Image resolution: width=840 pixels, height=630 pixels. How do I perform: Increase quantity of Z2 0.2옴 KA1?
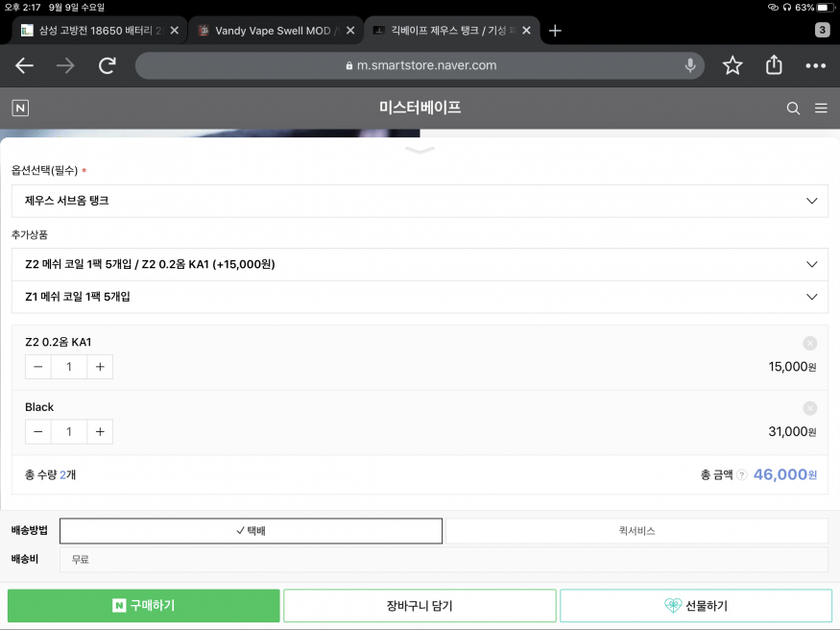pos(100,367)
